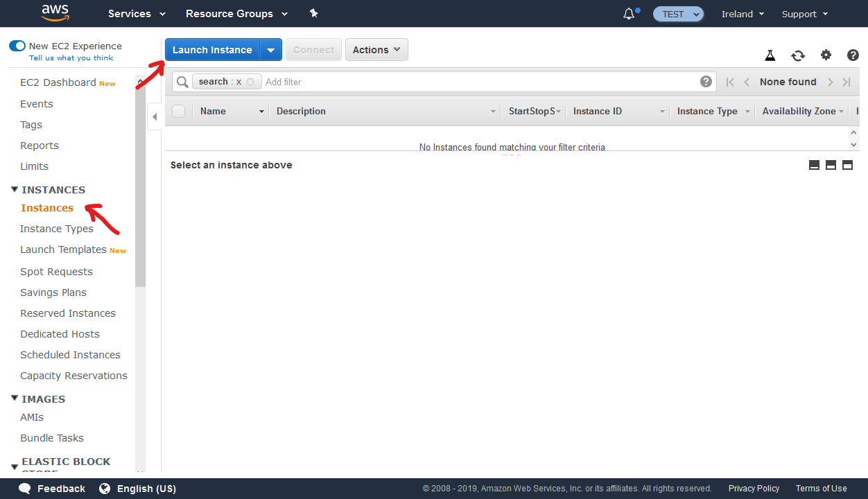Viewport: 868px width, 499px height.
Task: Open the Resource Groups dropdown
Action: coord(236,14)
